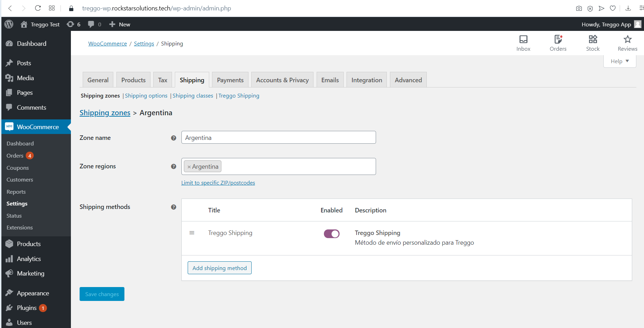Open the Tax settings tab
Screen dimensions: 644x328
click(163, 80)
